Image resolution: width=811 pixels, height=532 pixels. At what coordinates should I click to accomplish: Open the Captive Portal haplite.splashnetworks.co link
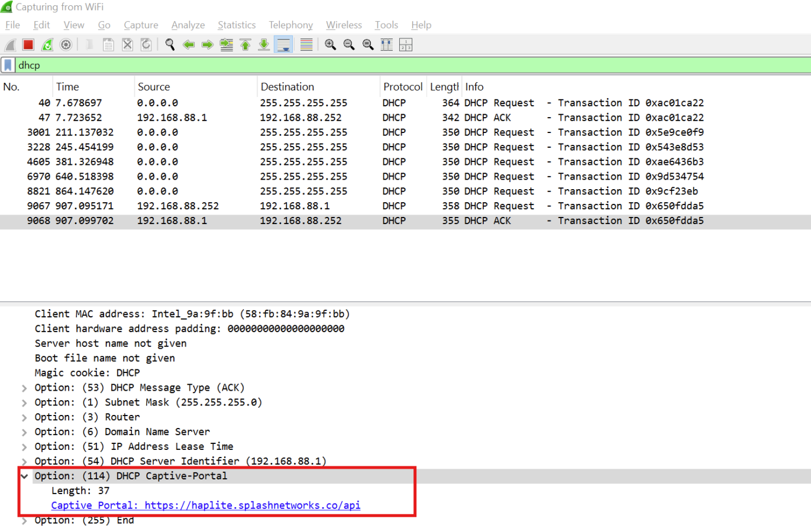tap(205, 505)
